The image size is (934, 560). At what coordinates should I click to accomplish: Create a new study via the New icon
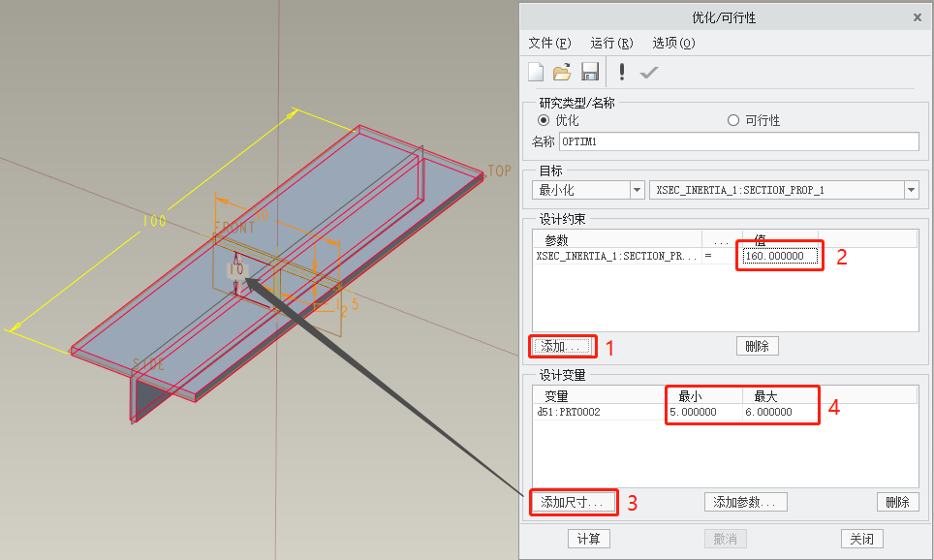tap(536, 71)
